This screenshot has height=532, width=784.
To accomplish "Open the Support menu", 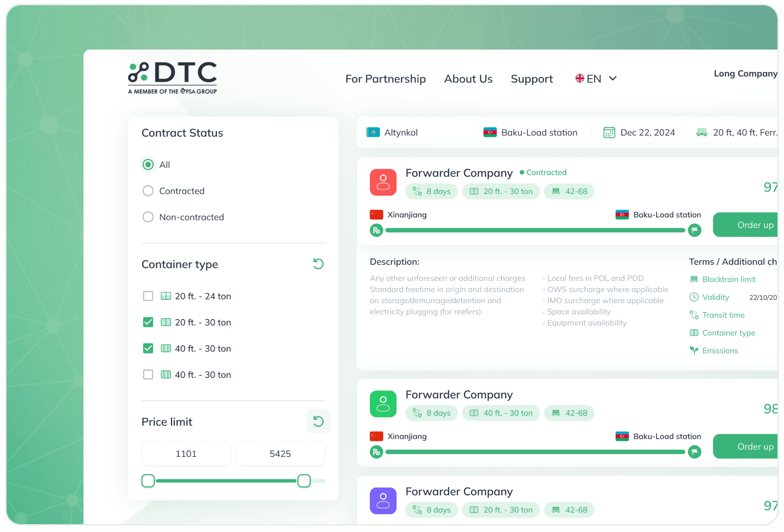I will (532, 79).
